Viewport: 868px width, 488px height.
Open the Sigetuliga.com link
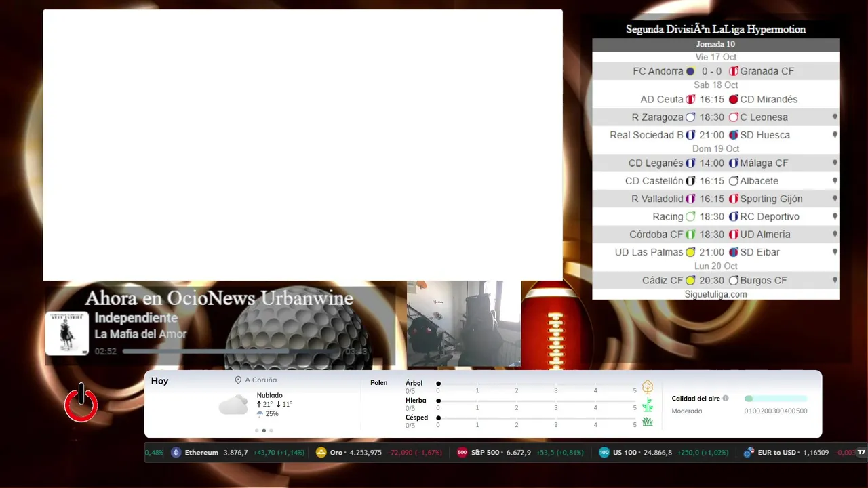pos(715,294)
